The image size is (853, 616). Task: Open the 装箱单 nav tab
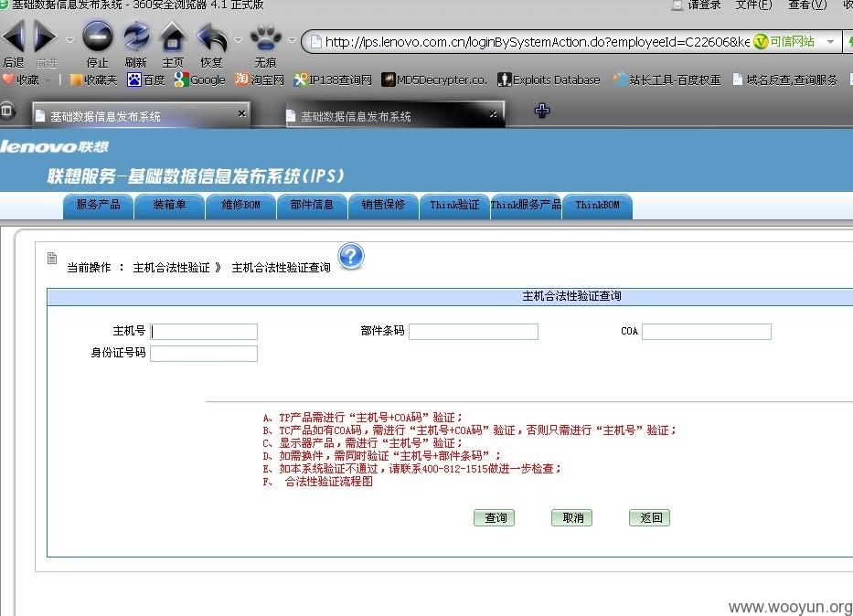[169, 206]
